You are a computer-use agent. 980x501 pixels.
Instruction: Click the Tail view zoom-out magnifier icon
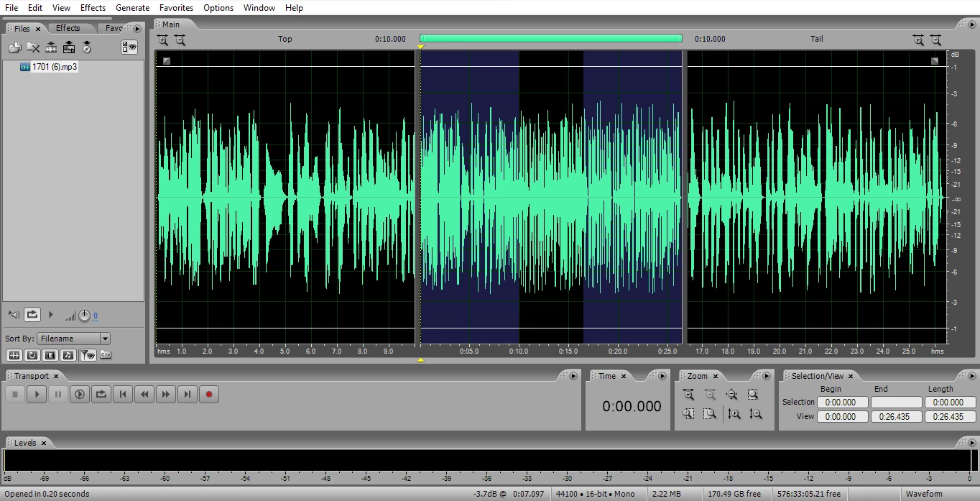pos(935,40)
